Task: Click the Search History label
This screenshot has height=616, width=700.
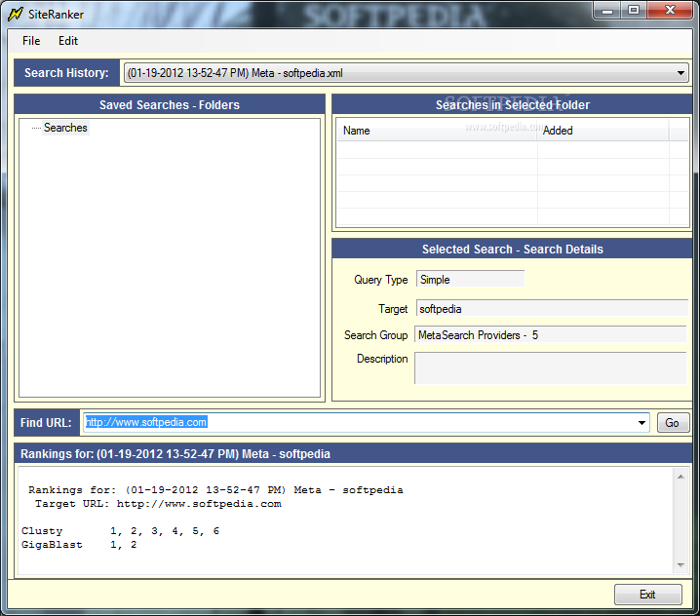Action: coord(66,73)
